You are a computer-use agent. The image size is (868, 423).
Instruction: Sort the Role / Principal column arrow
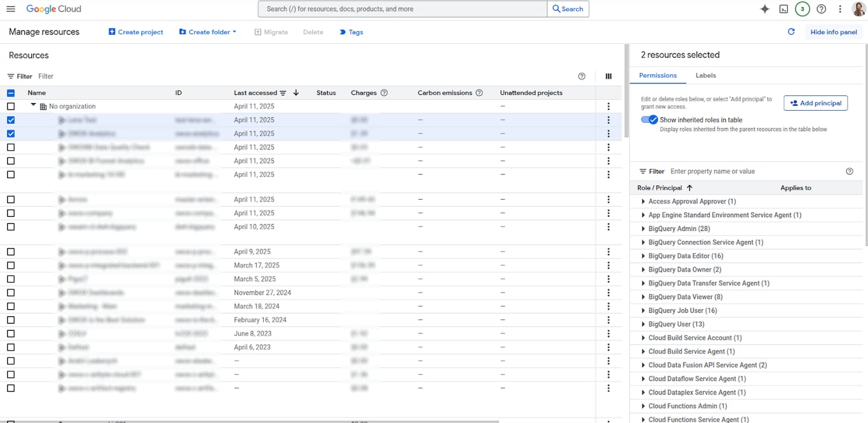point(689,188)
